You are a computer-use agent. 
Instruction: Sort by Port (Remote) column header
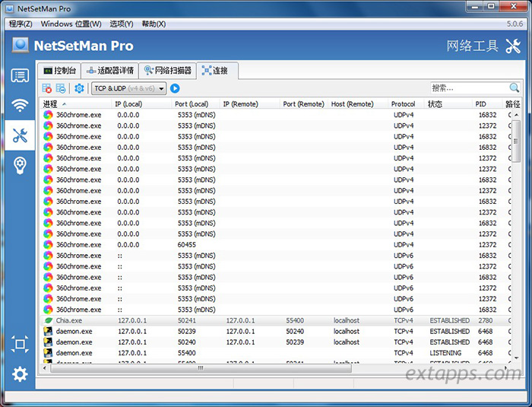pyautogui.click(x=304, y=104)
